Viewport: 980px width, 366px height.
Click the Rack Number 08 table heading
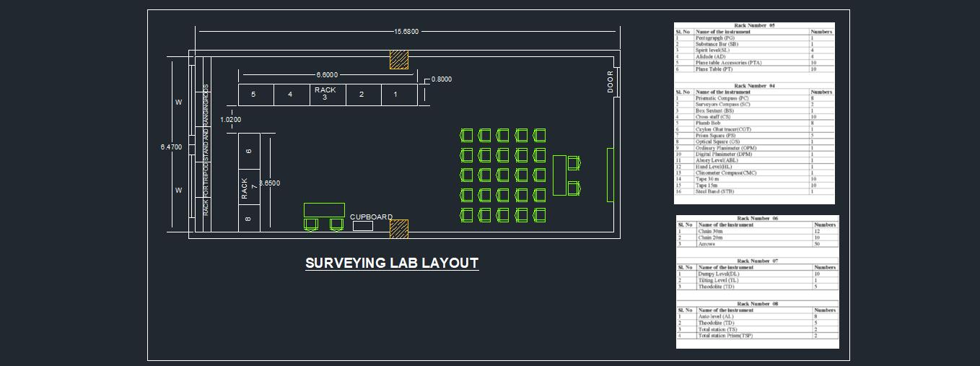757,304
